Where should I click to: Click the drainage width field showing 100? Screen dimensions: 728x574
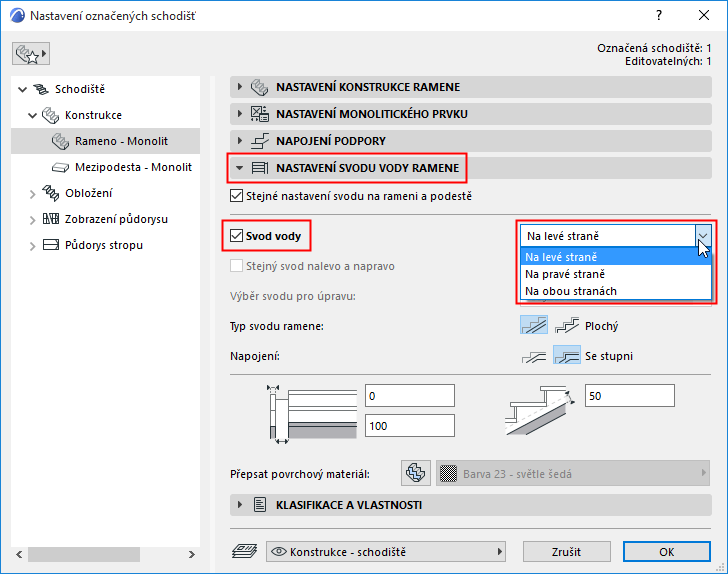tap(410, 425)
